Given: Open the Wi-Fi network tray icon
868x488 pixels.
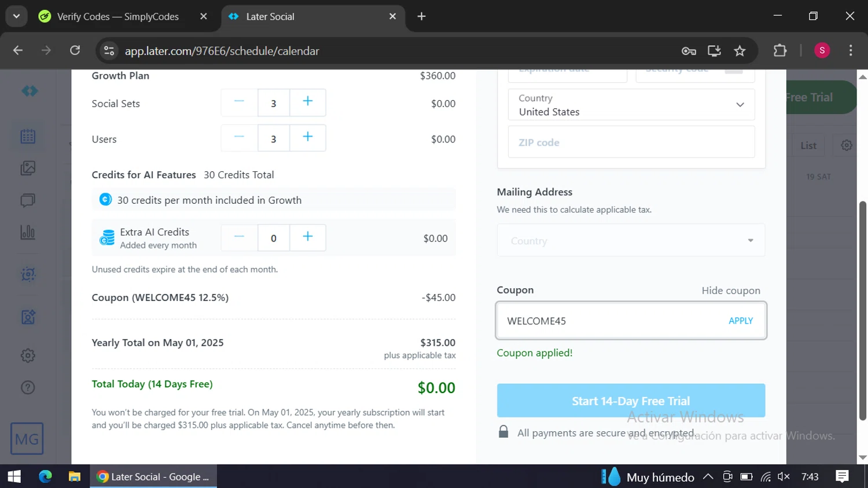Looking at the screenshot, I should click(765, 477).
